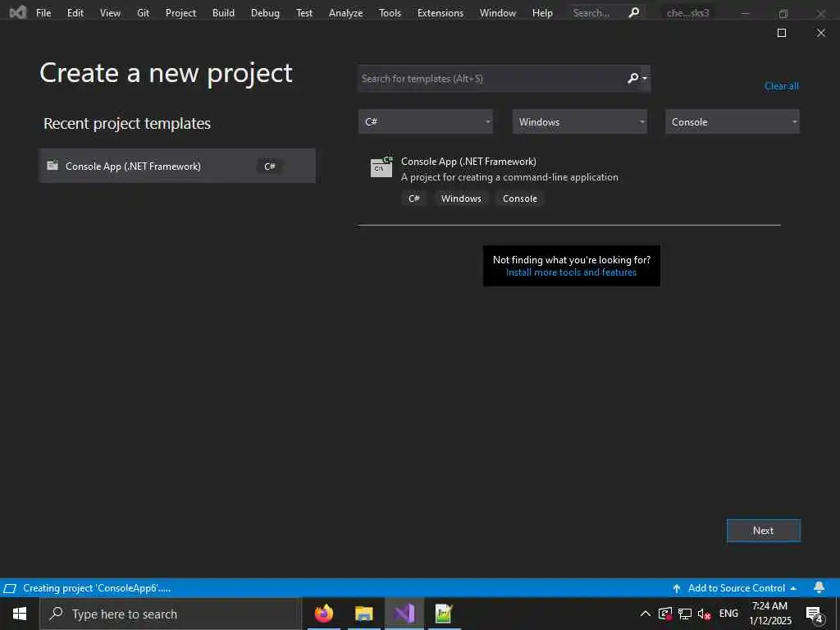Open the notifications bell in status bar
The height and width of the screenshot is (630, 840).
click(819, 587)
